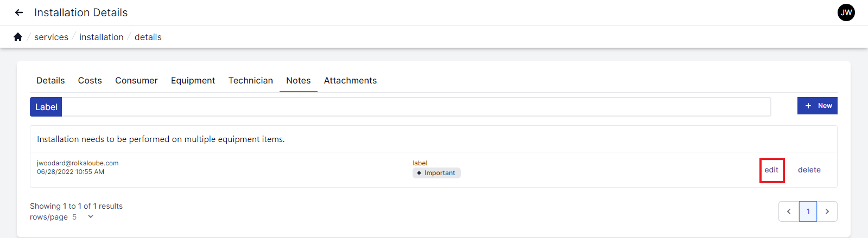
Task: Edit the installation note
Action: (771, 170)
